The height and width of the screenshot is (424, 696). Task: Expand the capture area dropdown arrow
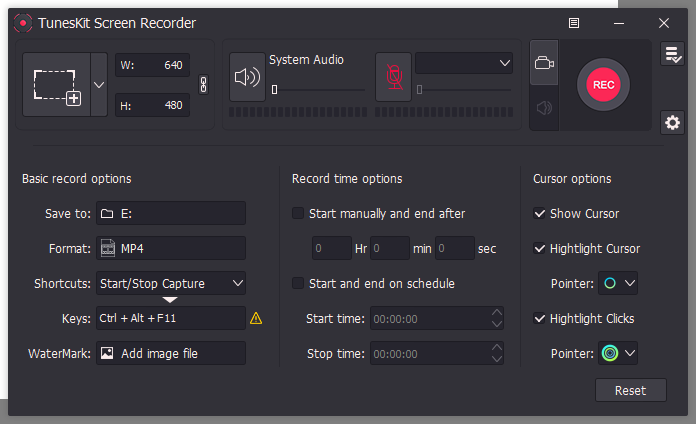tap(99, 85)
